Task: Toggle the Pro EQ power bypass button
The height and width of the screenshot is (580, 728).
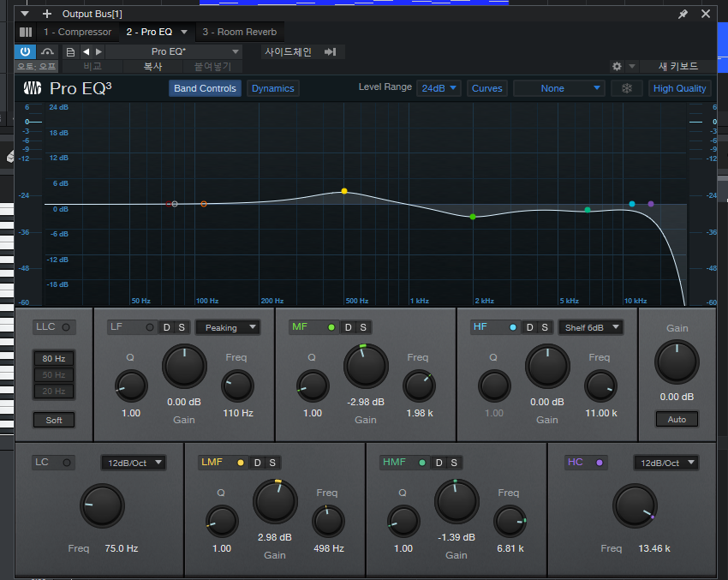Action: (x=25, y=51)
